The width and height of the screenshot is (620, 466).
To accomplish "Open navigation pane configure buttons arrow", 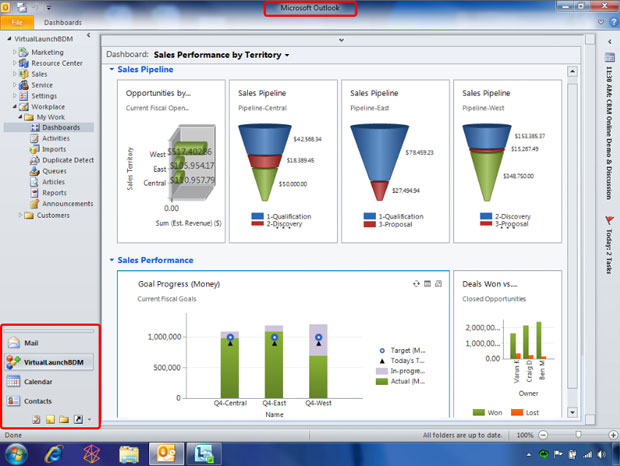I will click(x=89, y=420).
